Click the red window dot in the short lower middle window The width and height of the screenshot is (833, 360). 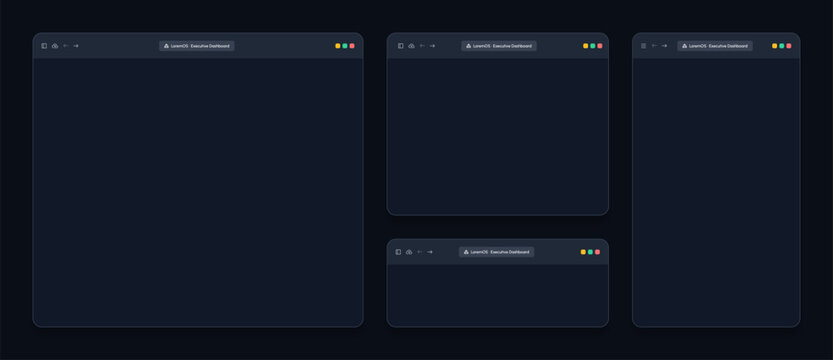pyautogui.click(x=597, y=252)
